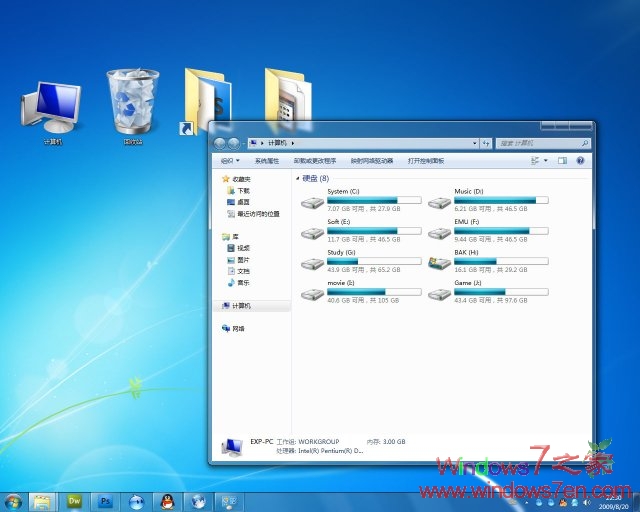Screen dimensions: 640x512
Task: Collapse the 硬盘 (8) group
Action: [298, 178]
